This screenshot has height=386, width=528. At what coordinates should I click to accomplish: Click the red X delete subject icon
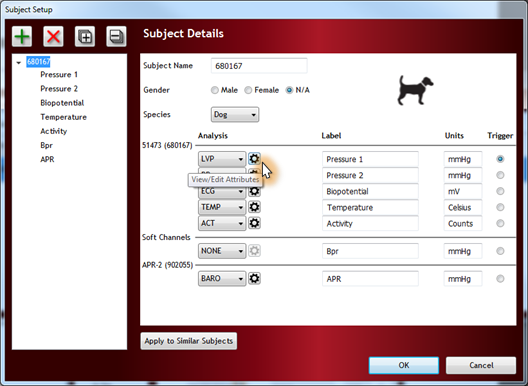click(x=53, y=36)
